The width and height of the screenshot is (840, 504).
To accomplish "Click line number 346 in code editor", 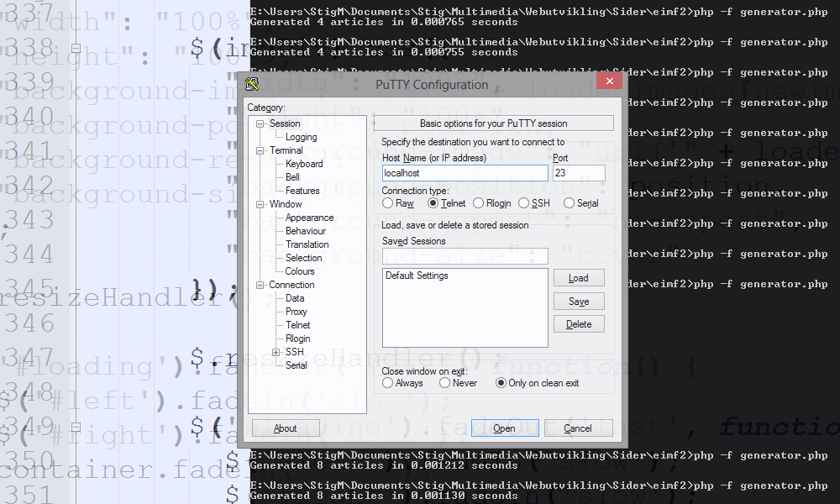I will click(30, 323).
